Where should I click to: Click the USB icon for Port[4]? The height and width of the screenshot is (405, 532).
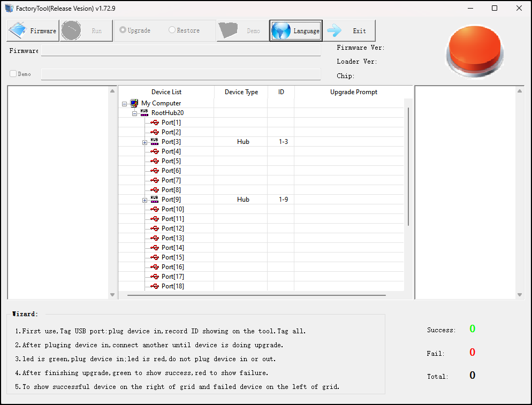pyautogui.click(x=155, y=151)
